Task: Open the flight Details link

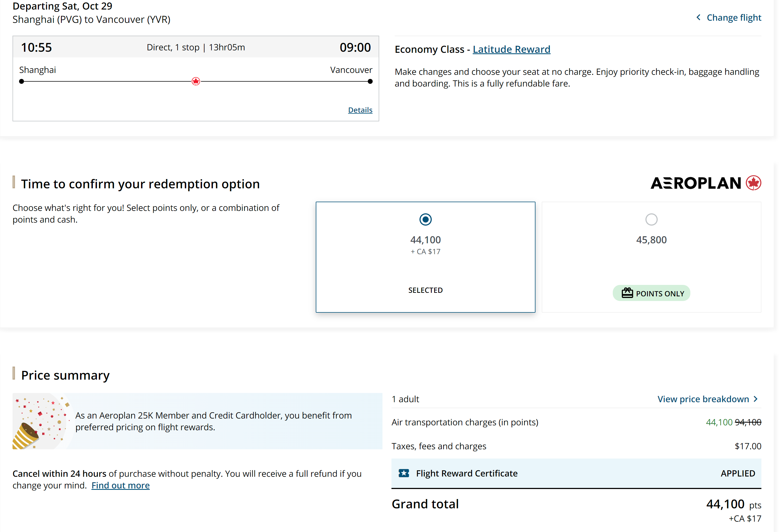Action: [360, 110]
